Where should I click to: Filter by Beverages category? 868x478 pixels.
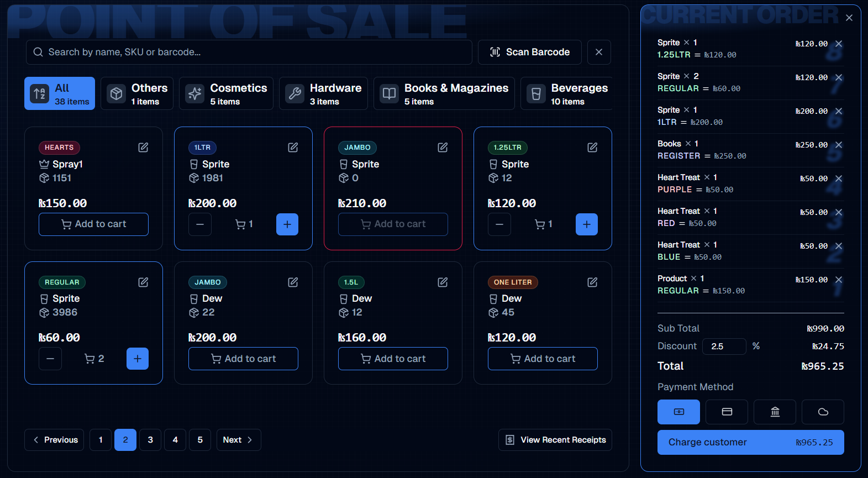(x=566, y=93)
